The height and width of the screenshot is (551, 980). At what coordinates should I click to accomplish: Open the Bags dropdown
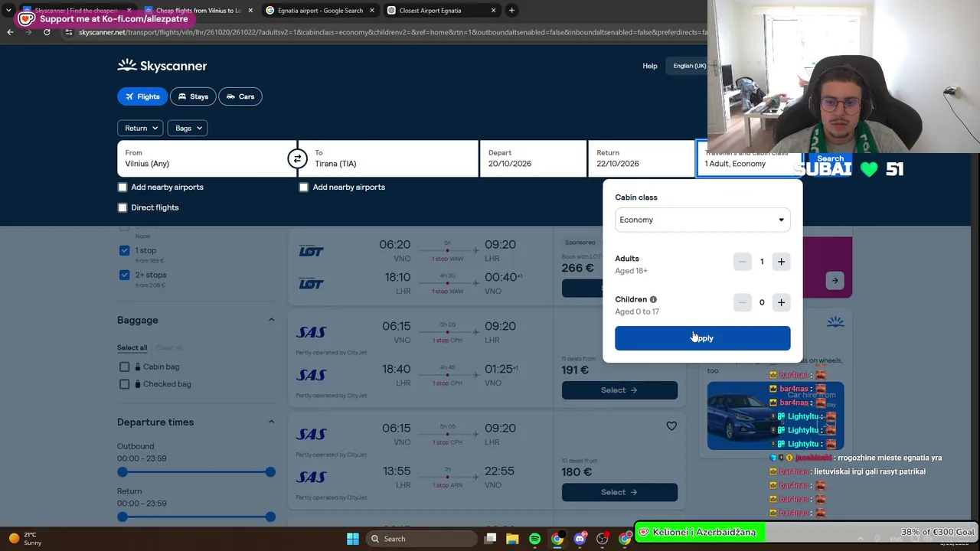[x=188, y=128]
